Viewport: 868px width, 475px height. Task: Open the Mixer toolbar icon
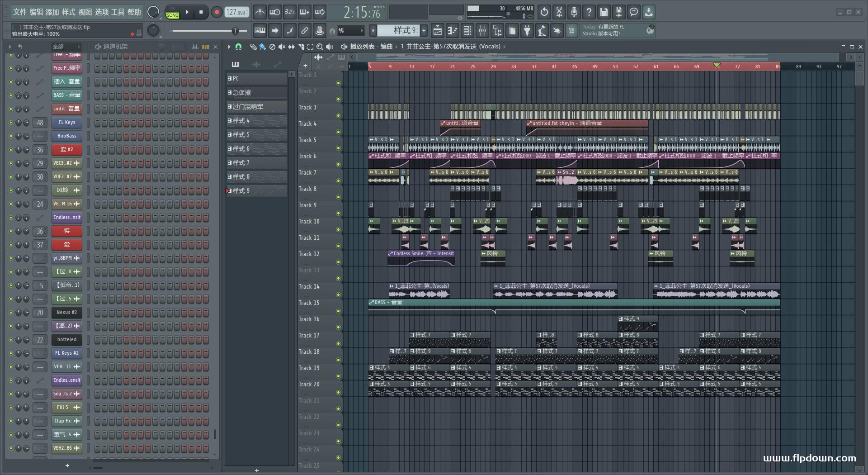point(482,31)
